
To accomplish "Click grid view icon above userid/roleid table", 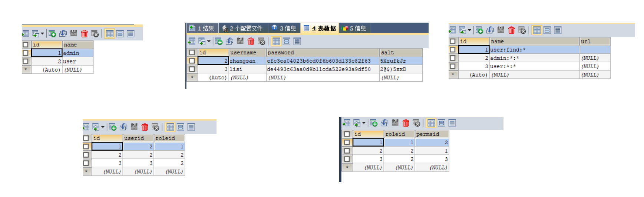I will pos(170,127).
